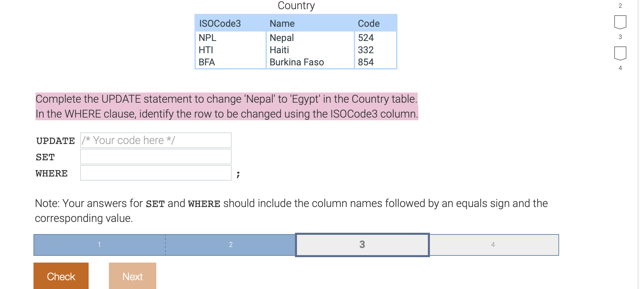Click the Name column header

coord(282,23)
